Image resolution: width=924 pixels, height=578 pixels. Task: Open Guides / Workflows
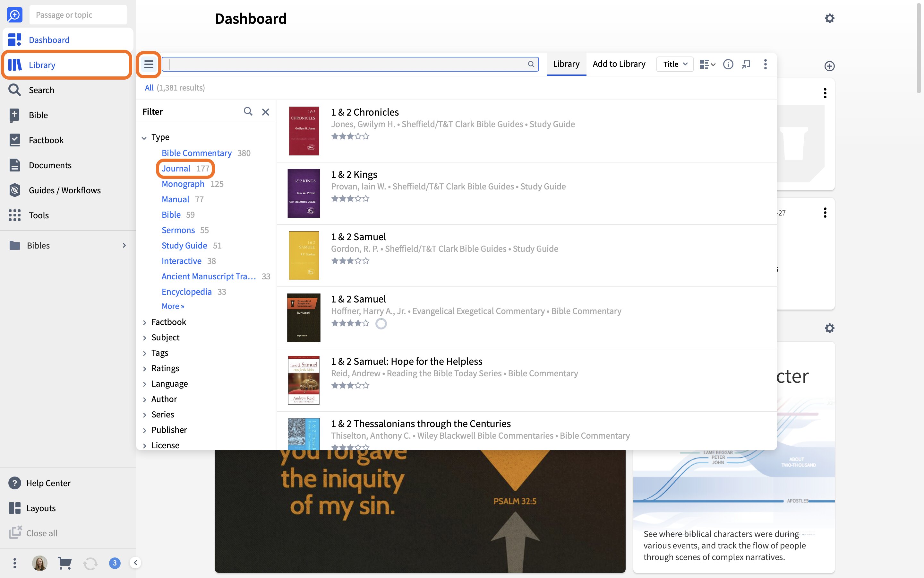(68, 190)
